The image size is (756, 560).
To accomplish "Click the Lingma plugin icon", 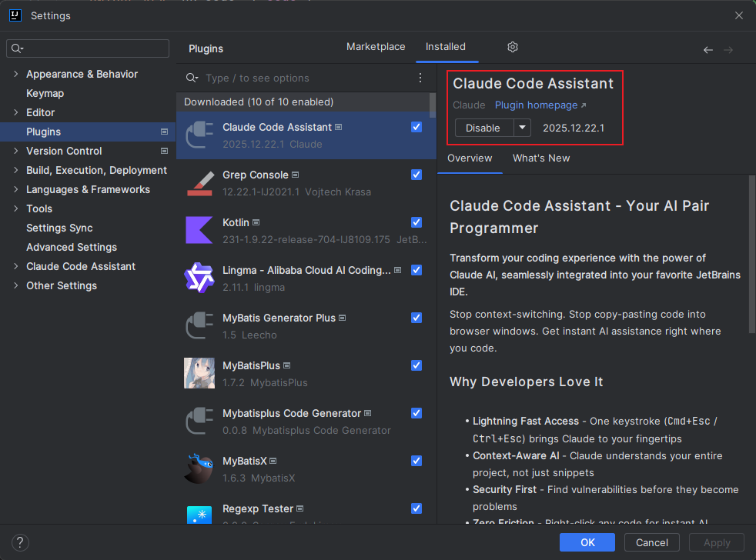I will 199,278.
